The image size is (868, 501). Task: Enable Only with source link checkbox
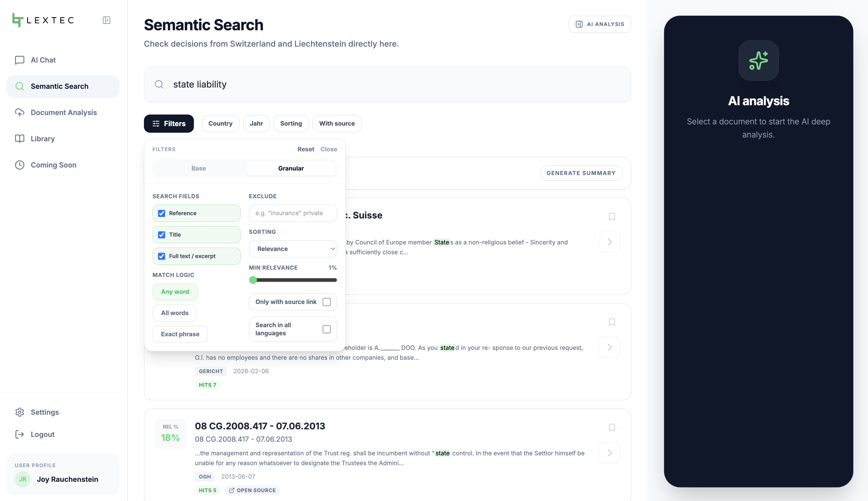pos(327,302)
